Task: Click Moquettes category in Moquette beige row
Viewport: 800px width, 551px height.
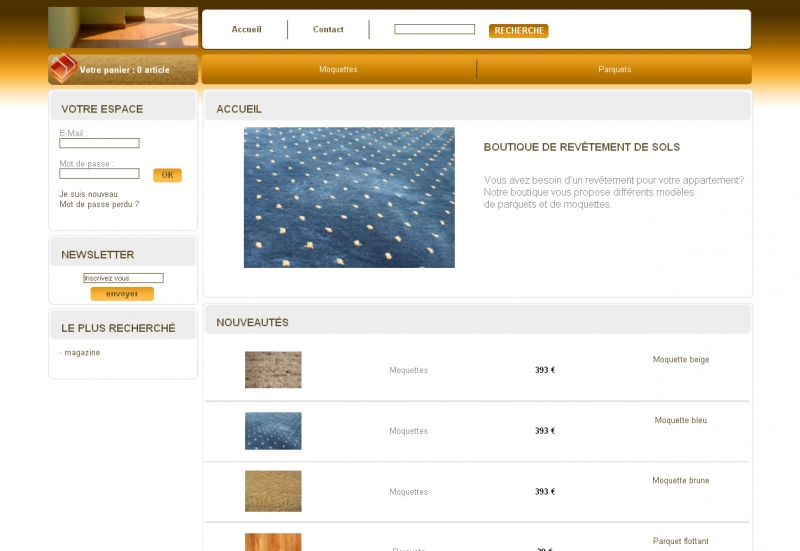Action: [x=409, y=370]
